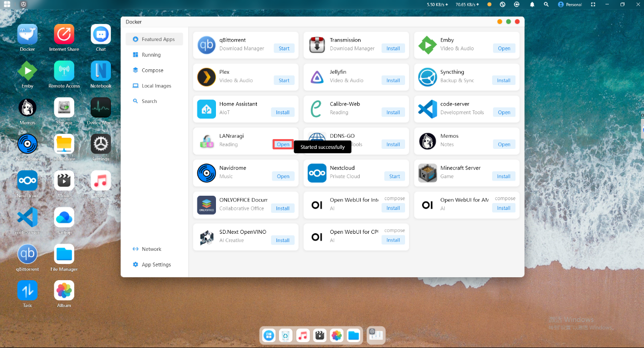The height and width of the screenshot is (348, 644).
Task: Open the Settings gear desktop icon
Action: 101,144
